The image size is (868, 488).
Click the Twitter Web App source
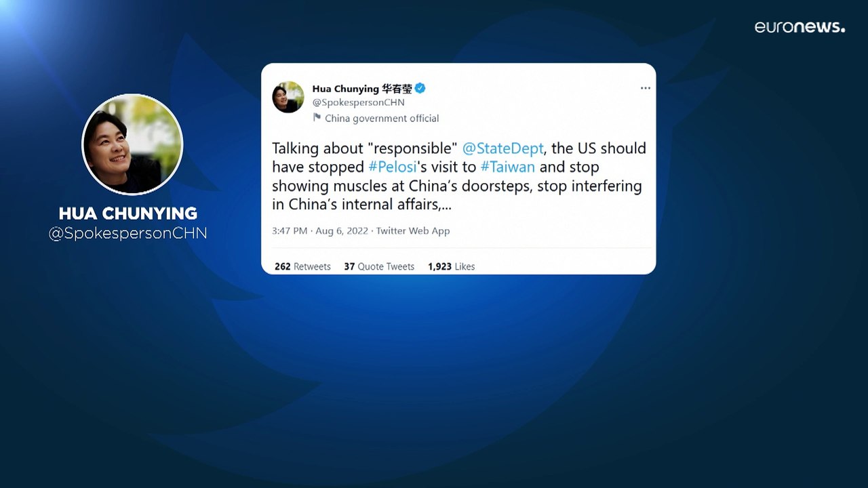pos(413,231)
